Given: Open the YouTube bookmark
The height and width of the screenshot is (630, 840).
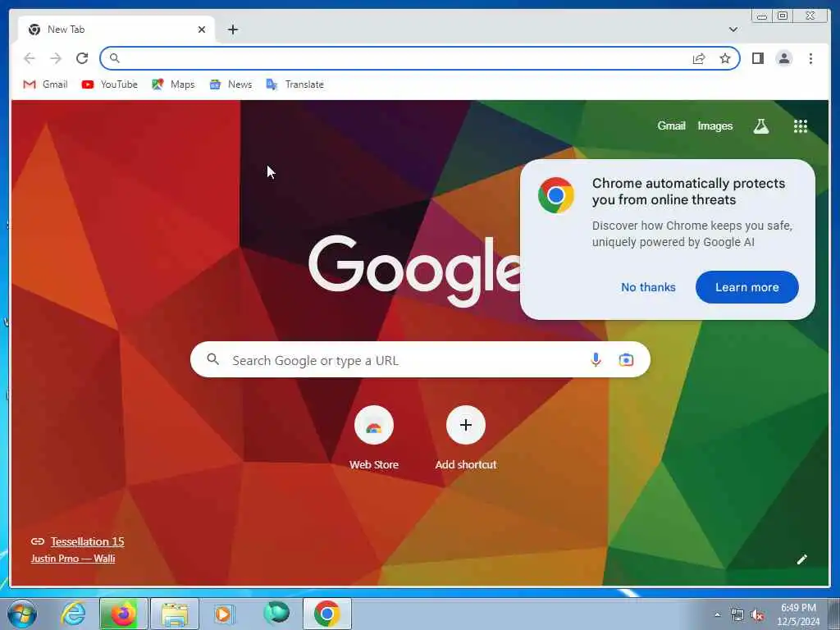Looking at the screenshot, I should click(110, 84).
